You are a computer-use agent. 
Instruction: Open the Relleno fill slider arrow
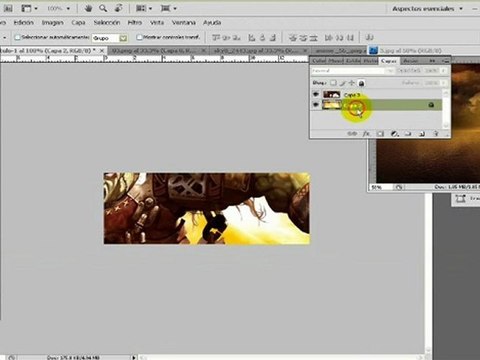click(443, 83)
